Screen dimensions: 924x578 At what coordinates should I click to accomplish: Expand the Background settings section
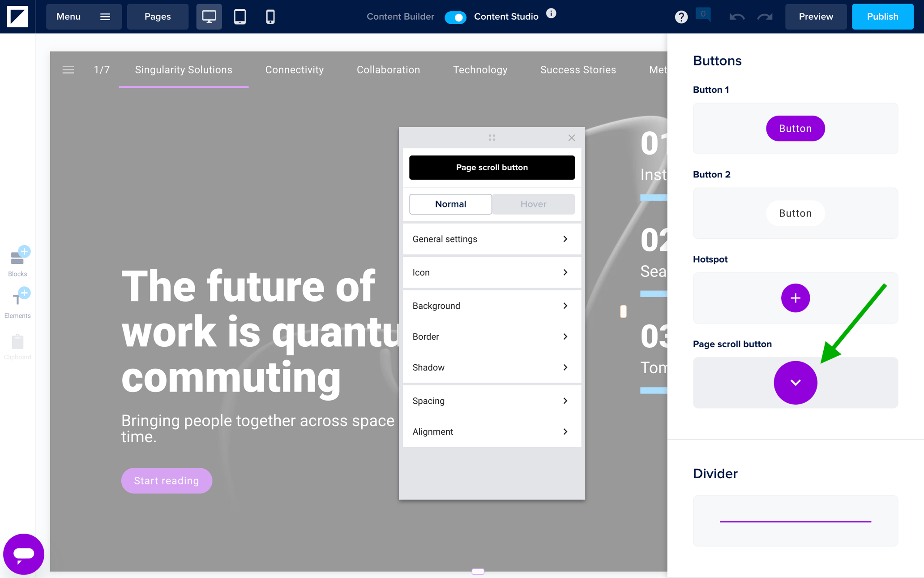coord(492,306)
